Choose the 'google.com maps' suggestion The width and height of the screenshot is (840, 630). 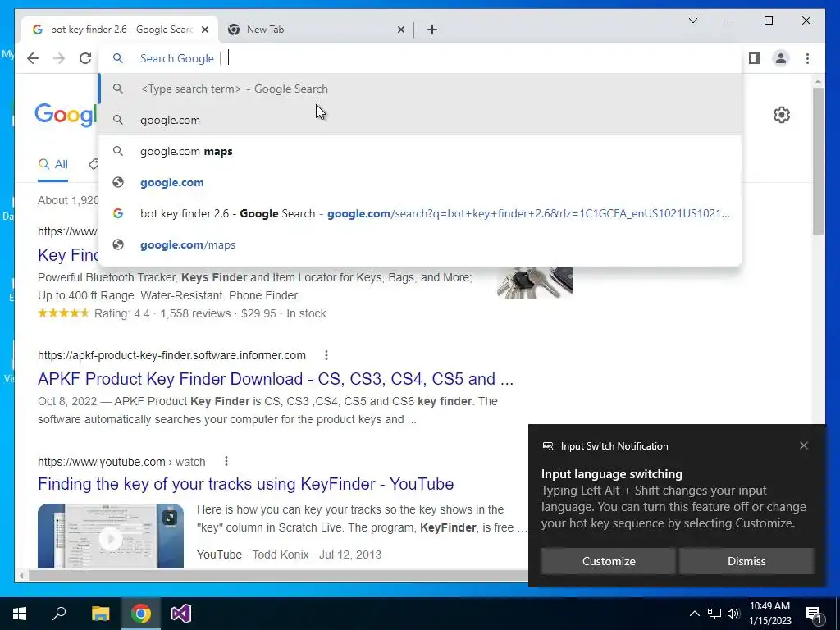point(421,151)
